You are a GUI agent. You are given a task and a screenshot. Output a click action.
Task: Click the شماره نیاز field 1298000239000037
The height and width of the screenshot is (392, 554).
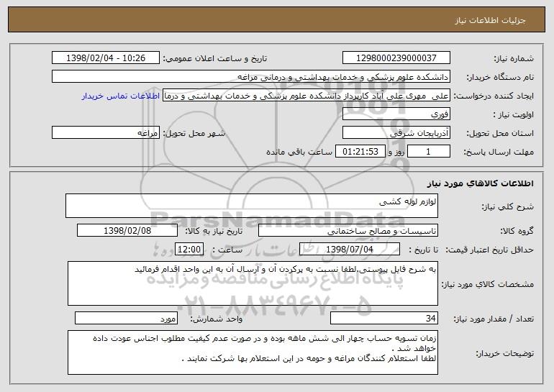[x=396, y=58]
